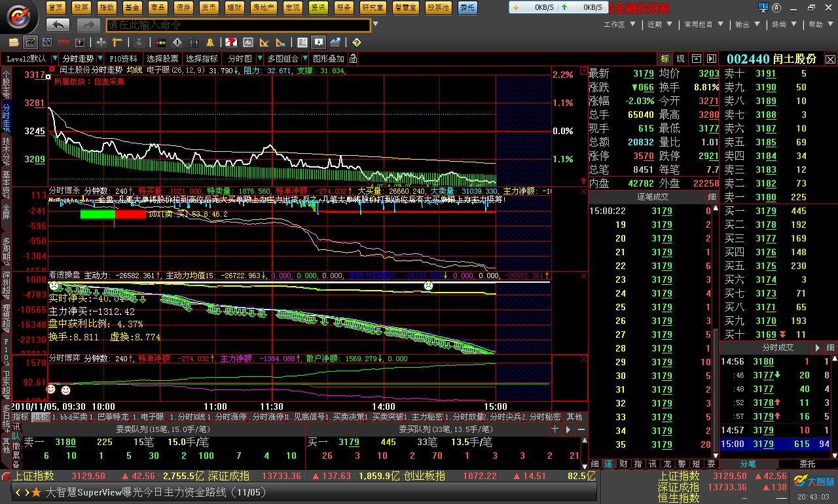Click the green bar in DDX indicator
Image resolution: width=838 pixels, height=504 pixels.
(98, 214)
